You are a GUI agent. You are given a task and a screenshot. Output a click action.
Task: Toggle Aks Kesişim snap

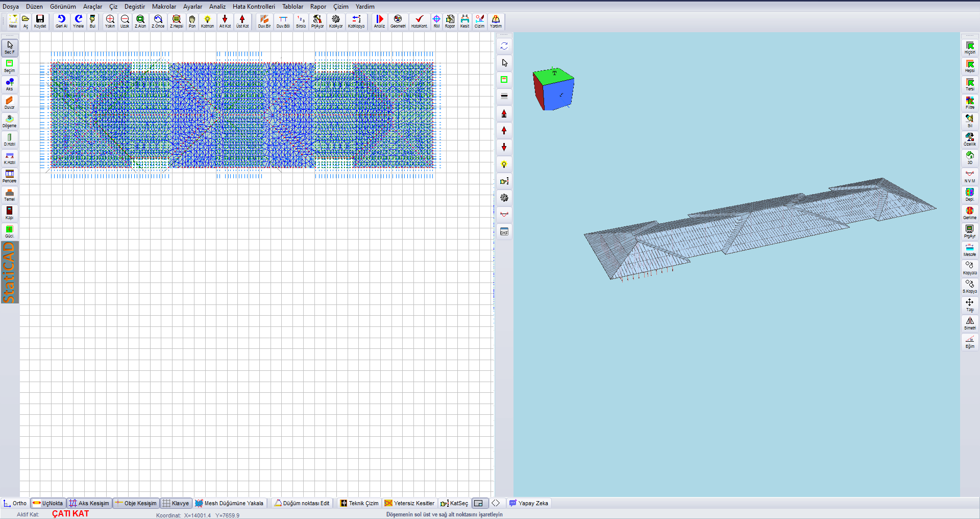pyautogui.click(x=89, y=503)
